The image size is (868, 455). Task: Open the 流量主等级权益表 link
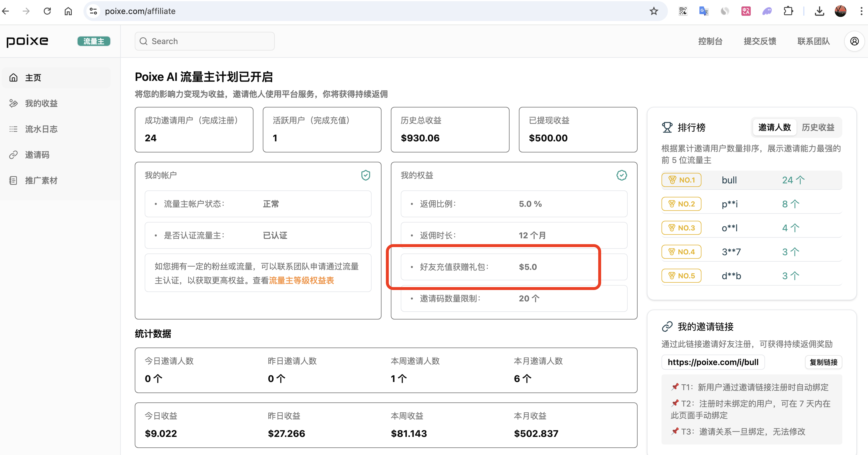[301, 280]
